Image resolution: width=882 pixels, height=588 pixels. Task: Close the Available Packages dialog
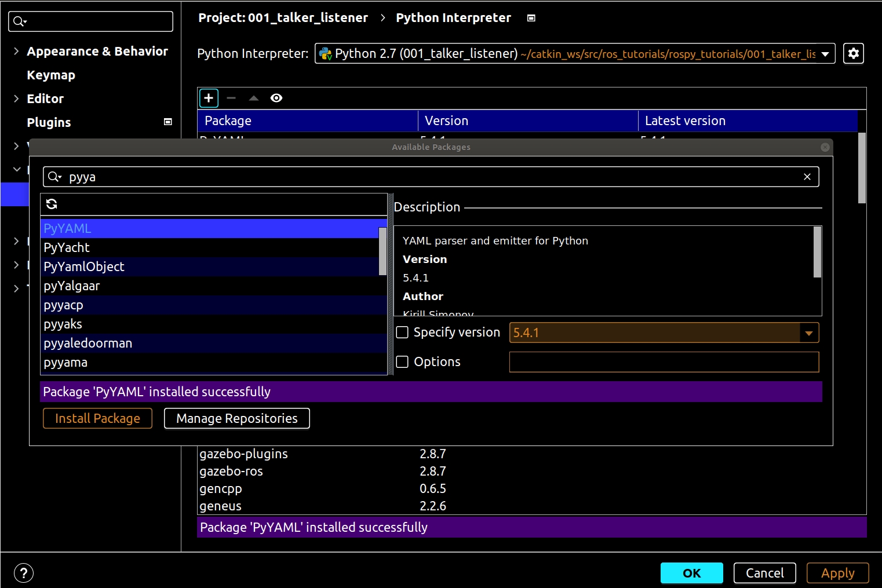825,147
